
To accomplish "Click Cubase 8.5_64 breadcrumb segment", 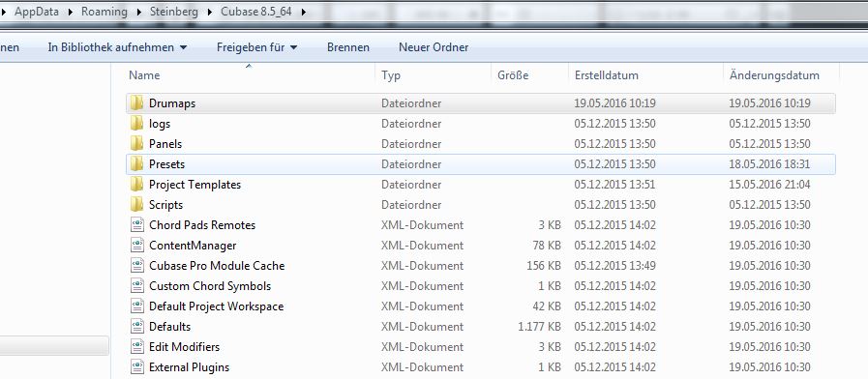I will 256,12.
